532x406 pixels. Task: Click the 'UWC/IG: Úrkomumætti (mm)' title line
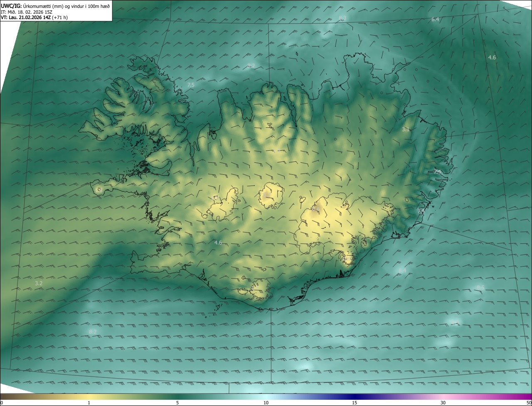point(55,5)
